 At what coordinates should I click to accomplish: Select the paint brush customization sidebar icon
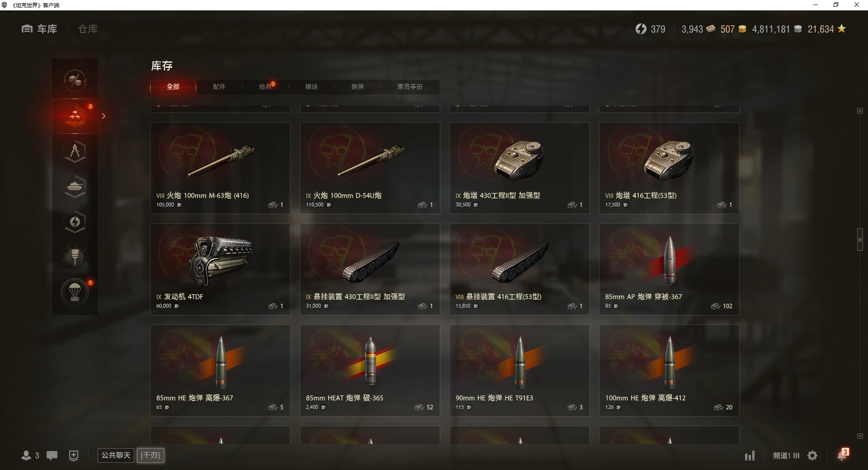tap(75, 257)
